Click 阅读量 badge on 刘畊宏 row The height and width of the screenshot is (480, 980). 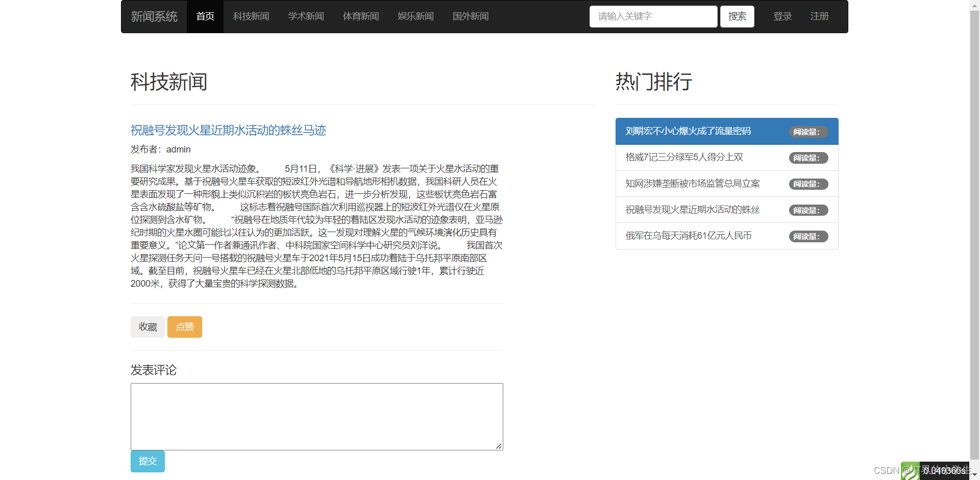[x=808, y=132]
